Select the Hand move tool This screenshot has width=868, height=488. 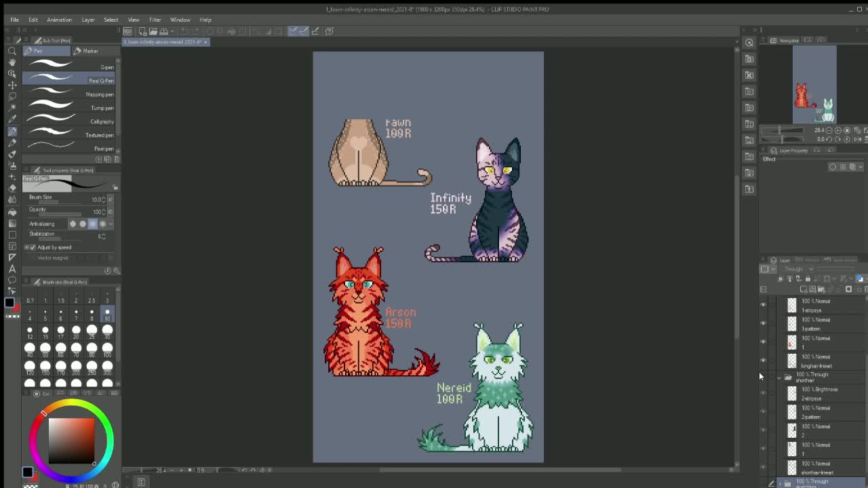coord(12,62)
